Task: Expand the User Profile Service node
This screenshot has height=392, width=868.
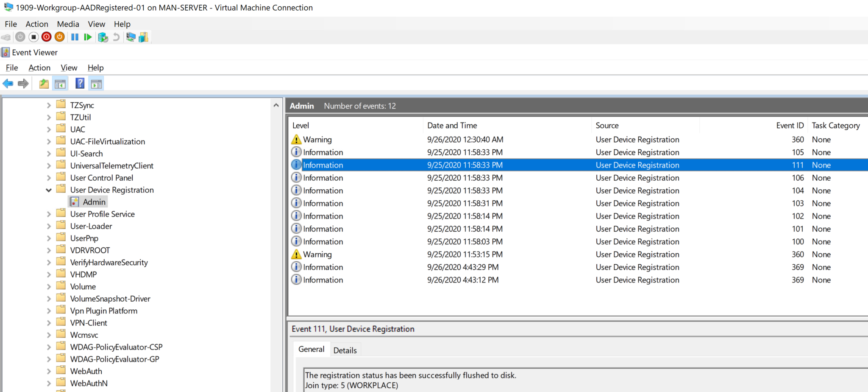Action: click(x=49, y=214)
